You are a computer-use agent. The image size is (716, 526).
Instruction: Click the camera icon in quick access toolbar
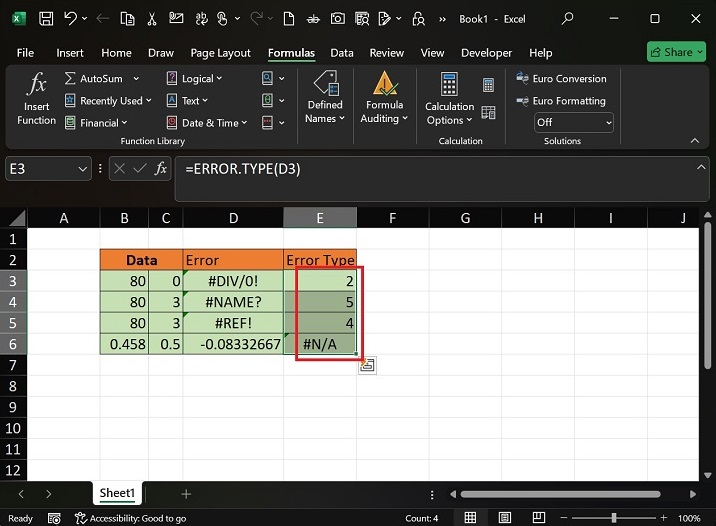point(337,19)
